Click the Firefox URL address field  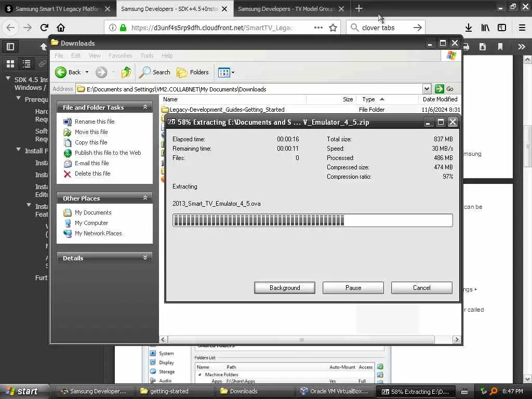pos(212,28)
